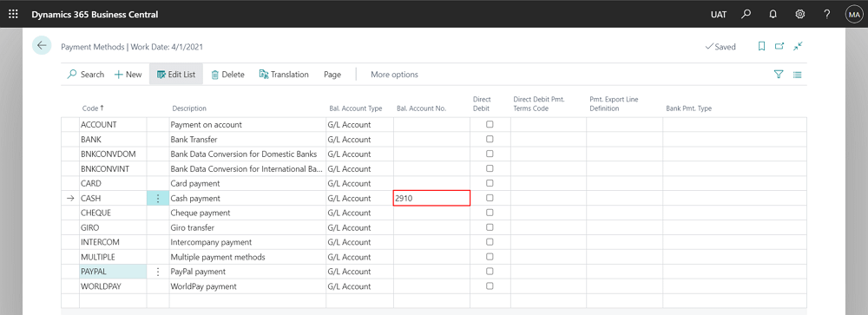This screenshot has width=868, height=315.
Task: Tick Direct Debit for the CARD row
Action: point(490,183)
